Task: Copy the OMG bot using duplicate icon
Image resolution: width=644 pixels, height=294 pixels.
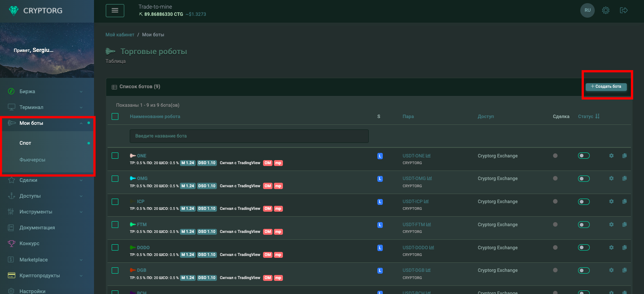Action: click(625, 179)
